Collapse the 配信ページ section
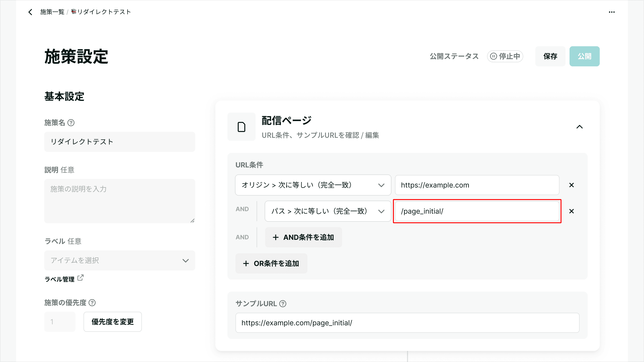644x362 pixels. tap(579, 127)
